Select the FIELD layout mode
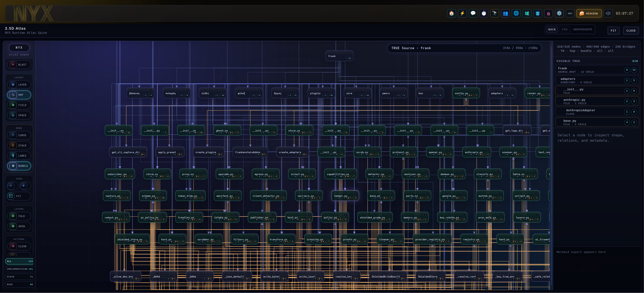 point(19,105)
